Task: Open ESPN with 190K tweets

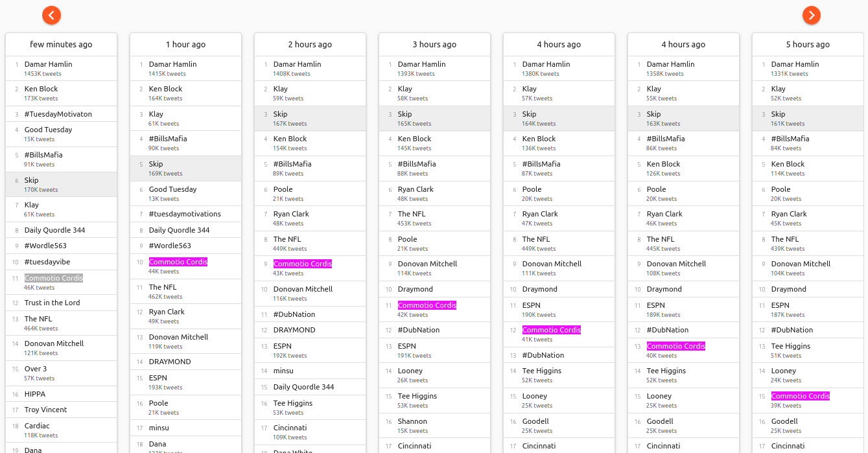Action: pos(559,310)
